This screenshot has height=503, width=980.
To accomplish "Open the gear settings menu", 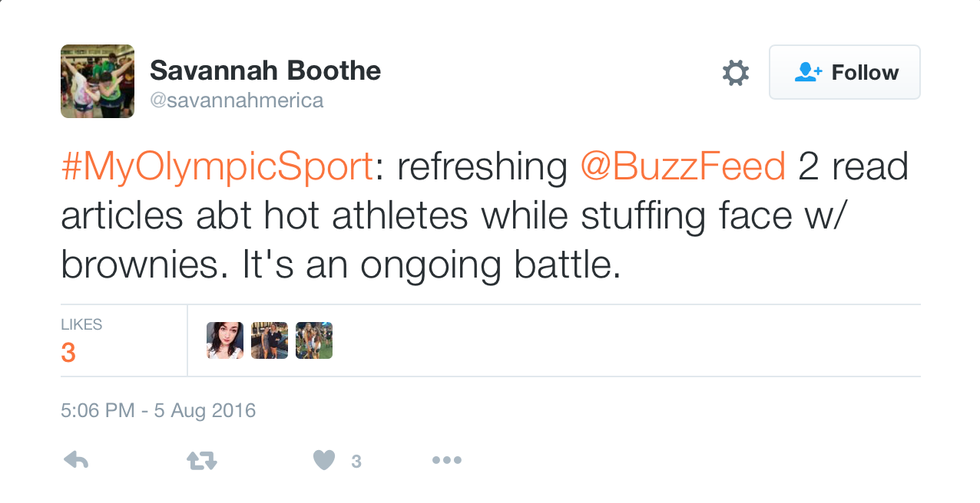I will tap(735, 73).
